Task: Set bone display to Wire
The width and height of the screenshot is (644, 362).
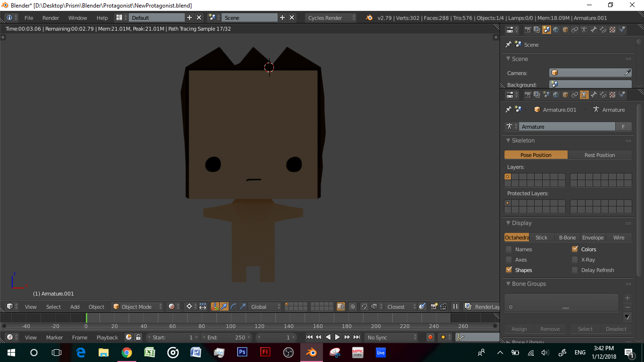Action: pyautogui.click(x=619, y=238)
